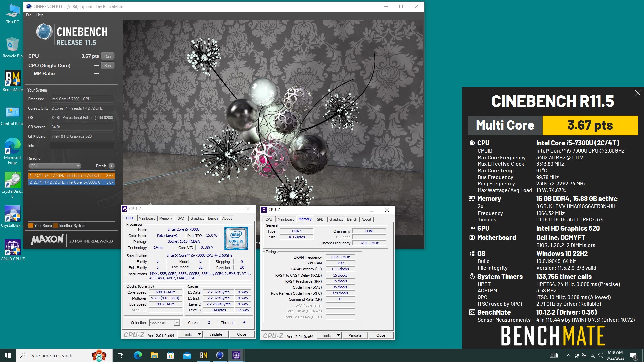This screenshot has width=644, height=362.
Task: Click DRAM Frequency value 1064.1 MHz
Action: coord(340,257)
